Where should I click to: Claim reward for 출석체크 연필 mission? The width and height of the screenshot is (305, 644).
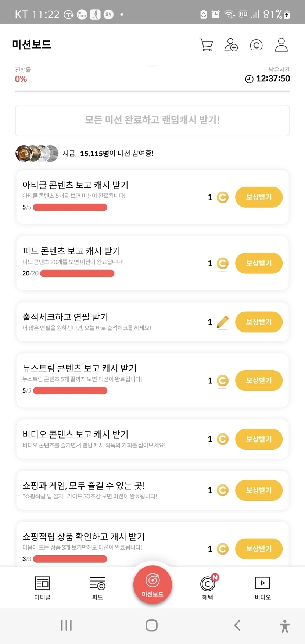click(x=259, y=322)
